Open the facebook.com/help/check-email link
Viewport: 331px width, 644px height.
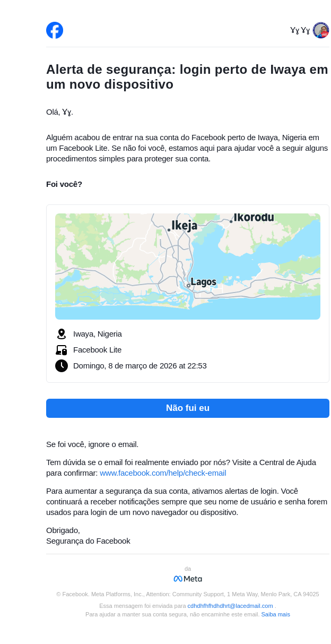pyautogui.click(x=163, y=473)
